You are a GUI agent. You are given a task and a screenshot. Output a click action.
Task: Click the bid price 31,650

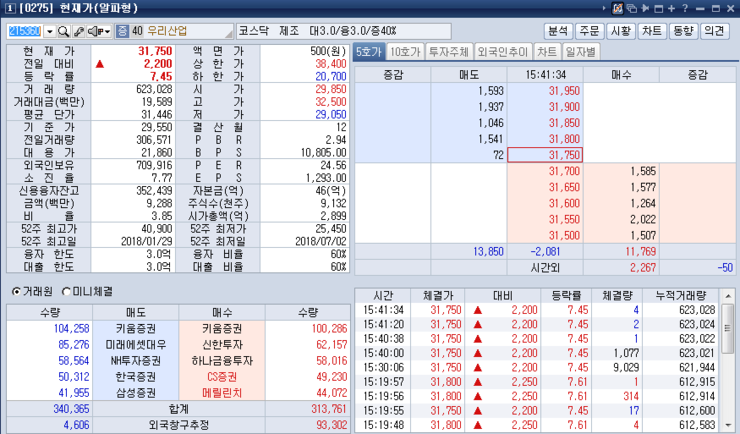(564, 187)
